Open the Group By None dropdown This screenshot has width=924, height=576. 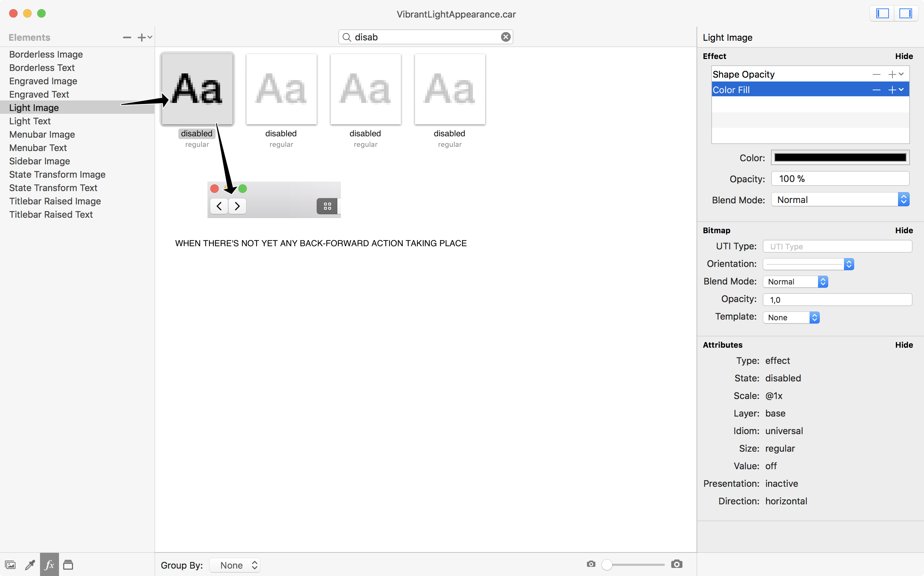235,565
